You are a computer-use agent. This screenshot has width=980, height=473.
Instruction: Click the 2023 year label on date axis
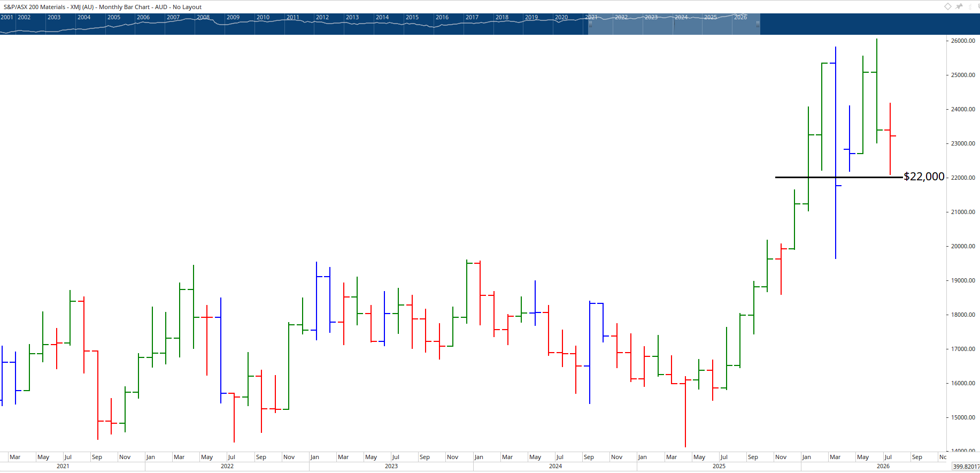click(x=391, y=466)
